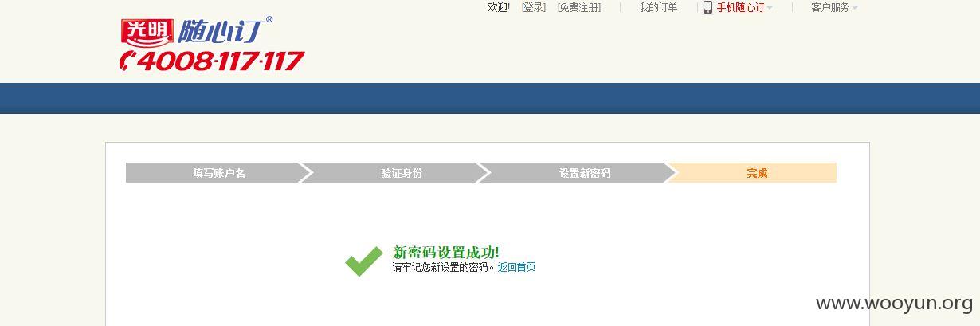Expand the 手机随心订 dropdown arrow

click(x=770, y=8)
